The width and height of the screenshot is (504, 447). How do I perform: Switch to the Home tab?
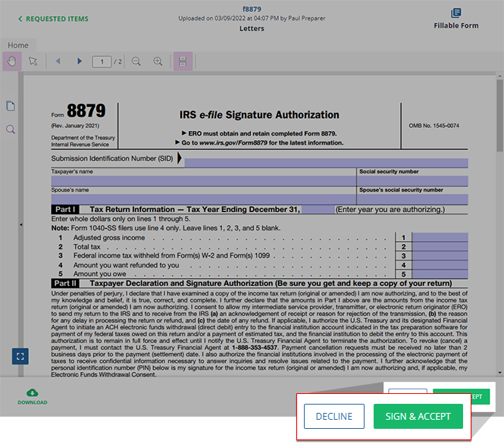(18, 45)
